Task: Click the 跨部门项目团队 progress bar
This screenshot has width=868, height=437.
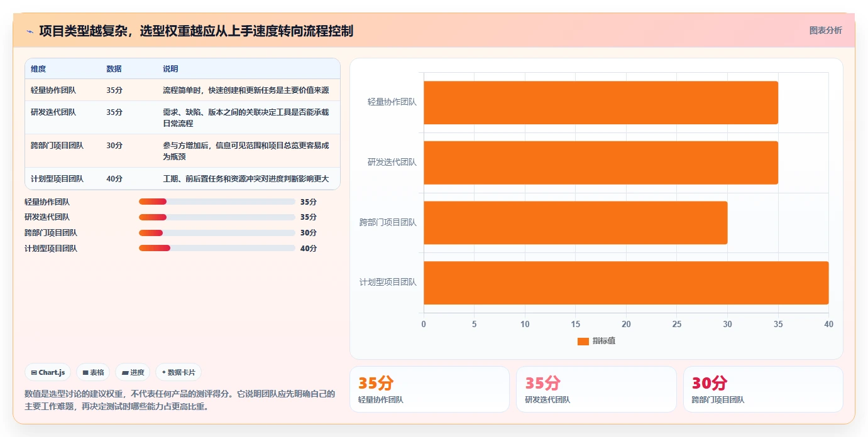Action: 217,233
